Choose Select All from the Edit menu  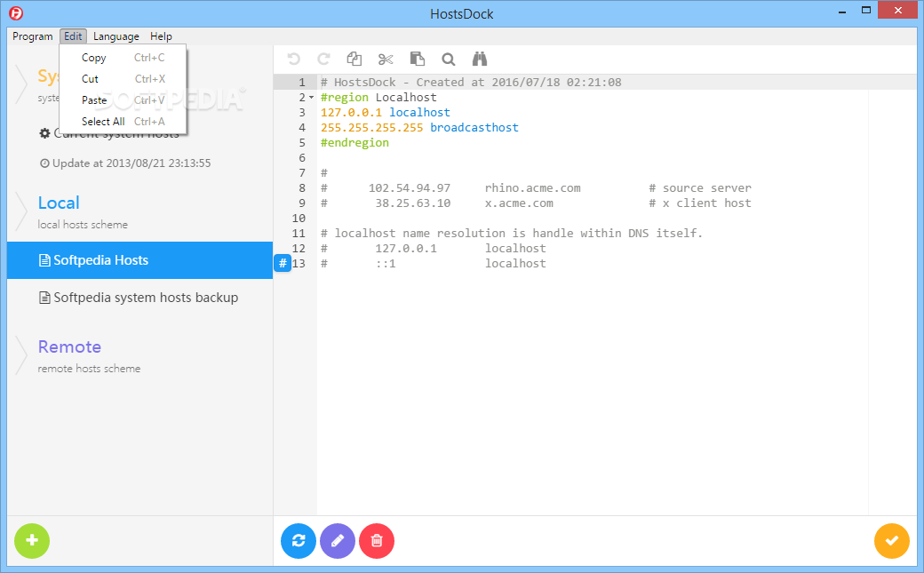(123, 122)
